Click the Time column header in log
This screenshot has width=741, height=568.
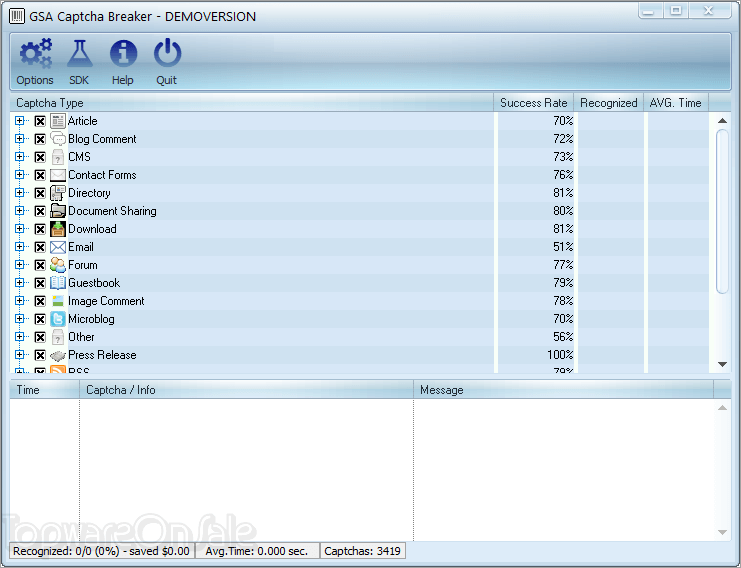(x=44, y=390)
